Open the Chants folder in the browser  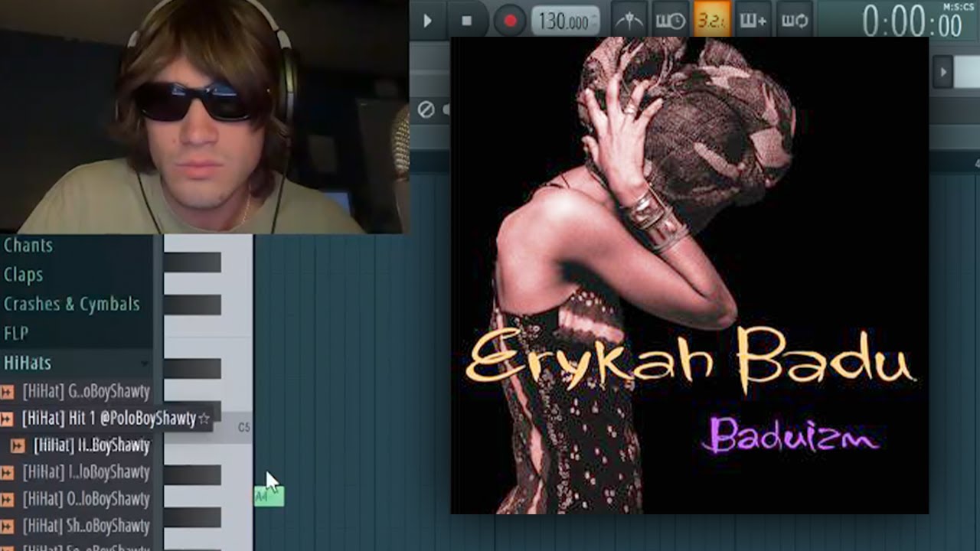point(28,246)
